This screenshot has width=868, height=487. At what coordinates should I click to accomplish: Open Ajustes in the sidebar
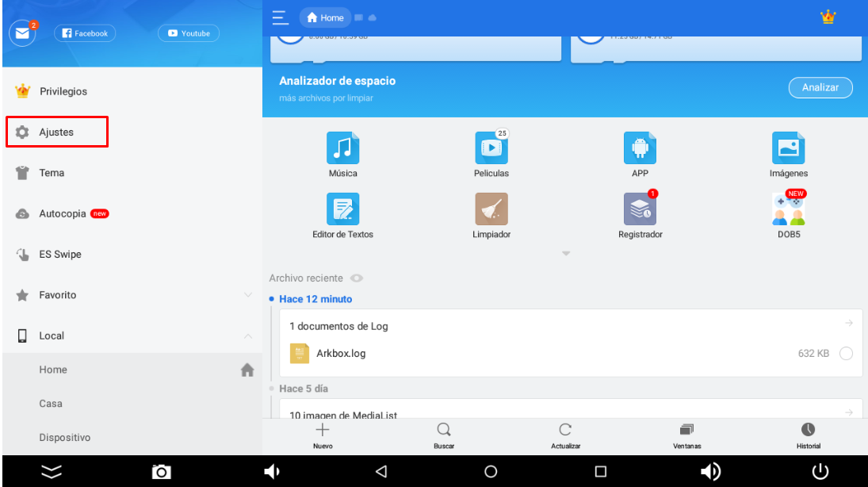[x=56, y=132]
